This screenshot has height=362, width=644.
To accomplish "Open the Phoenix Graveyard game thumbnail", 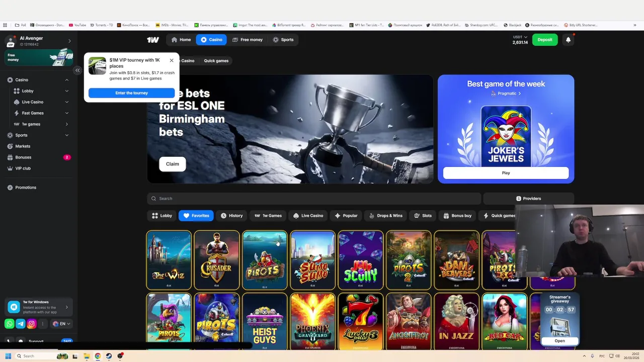I will coord(312,322).
